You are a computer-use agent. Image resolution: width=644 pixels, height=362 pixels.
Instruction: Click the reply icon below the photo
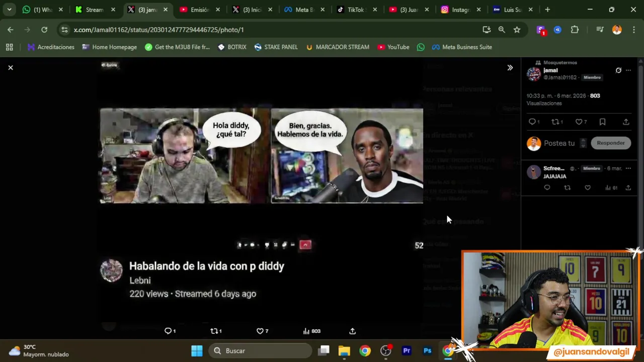170,331
